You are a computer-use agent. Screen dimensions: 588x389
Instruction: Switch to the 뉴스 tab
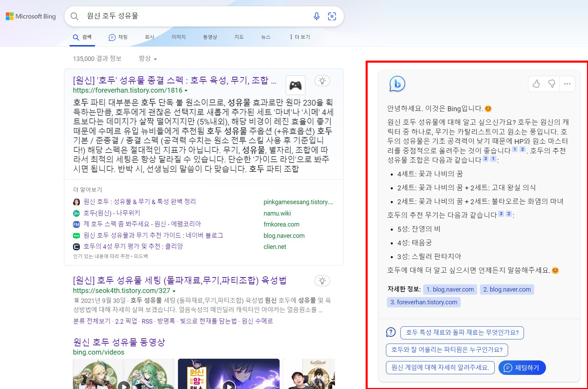point(266,37)
